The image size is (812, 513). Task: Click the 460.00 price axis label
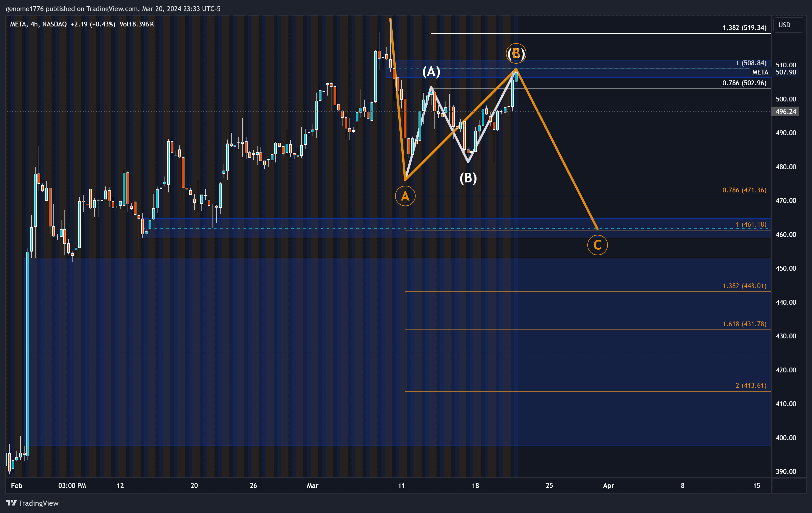786,235
